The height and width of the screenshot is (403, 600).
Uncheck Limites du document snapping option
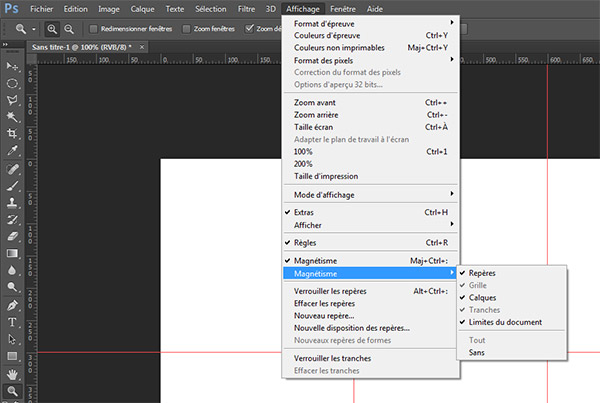click(x=512, y=322)
